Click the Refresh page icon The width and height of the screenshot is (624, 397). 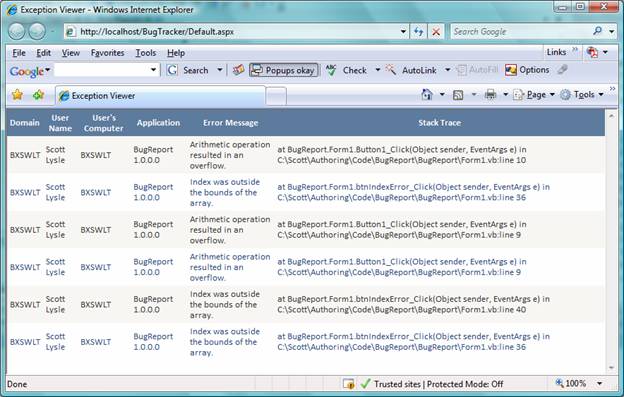tap(418, 31)
